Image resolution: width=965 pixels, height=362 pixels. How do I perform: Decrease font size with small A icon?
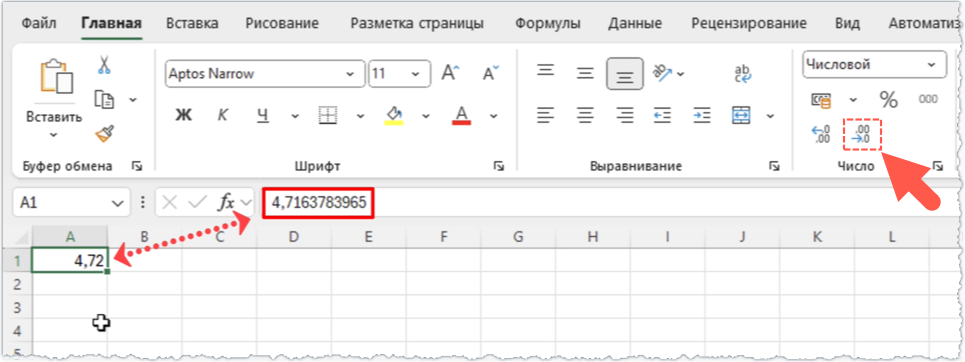tap(491, 74)
